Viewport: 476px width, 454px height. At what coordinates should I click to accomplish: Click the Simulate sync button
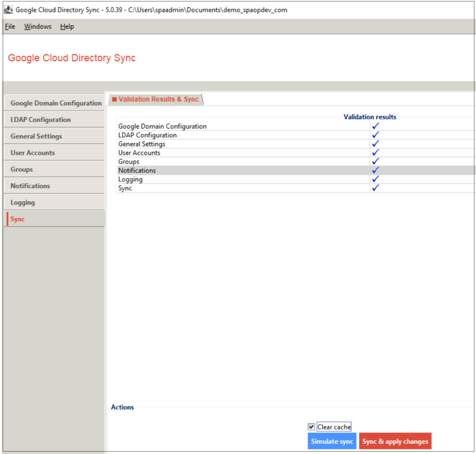click(332, 441)
